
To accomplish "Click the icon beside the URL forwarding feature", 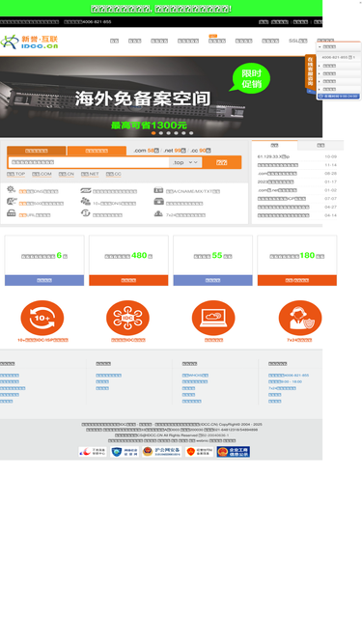I will (x=11, y=213).
